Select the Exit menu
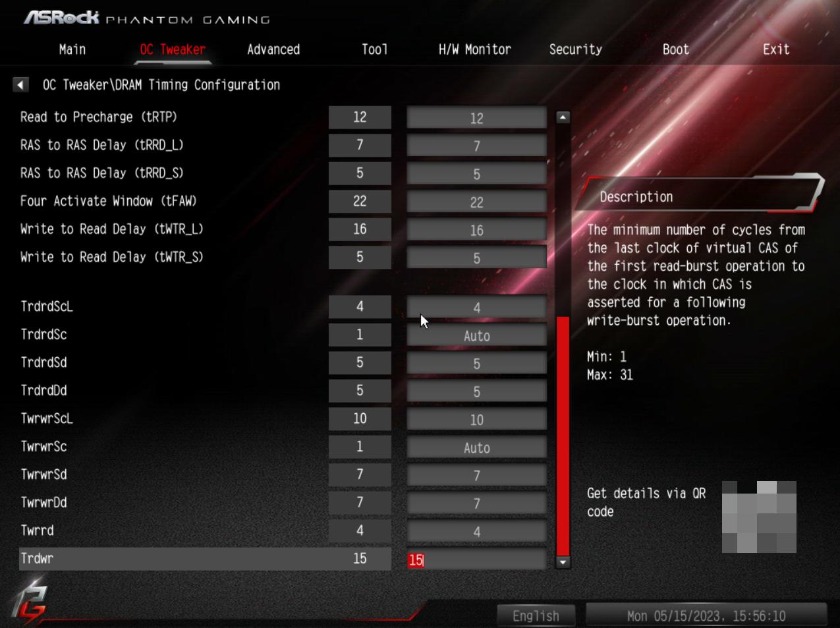The width and height of the screenshot is (840, 628). (x=775, y=49)
